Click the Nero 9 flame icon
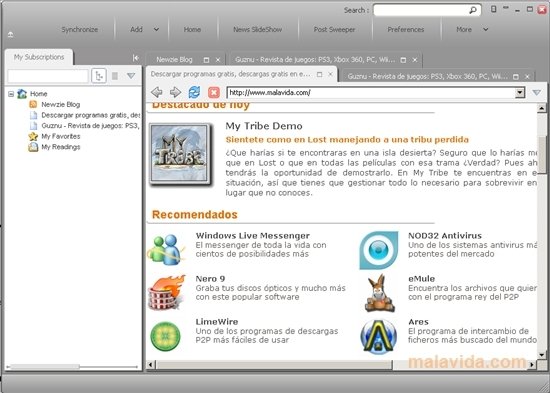Viewport: 550px width, 393px height. click(x=167, y=293)
